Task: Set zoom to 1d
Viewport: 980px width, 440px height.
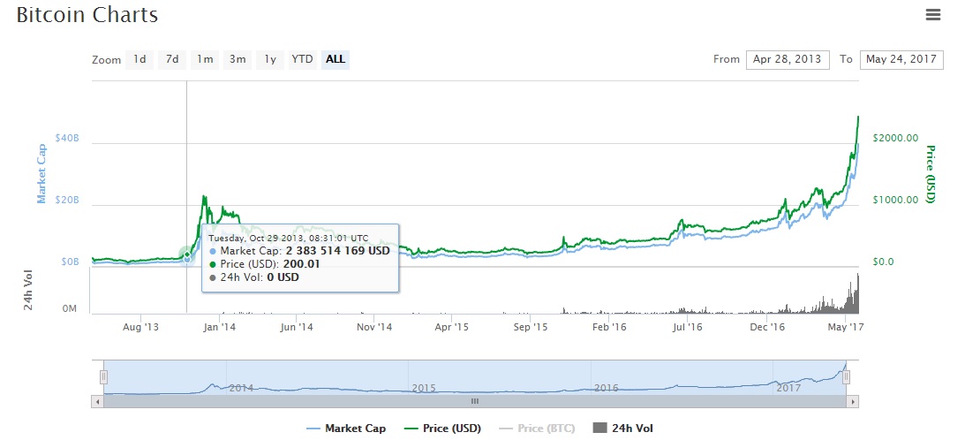Action: tap(139, 59)
